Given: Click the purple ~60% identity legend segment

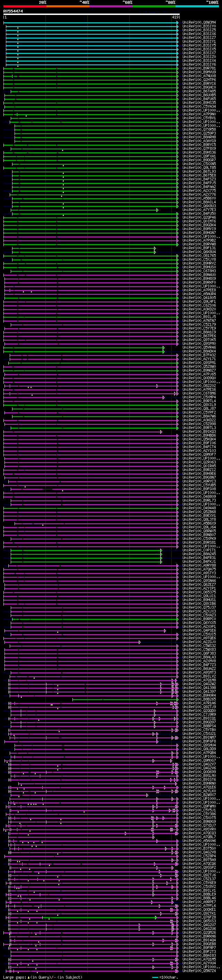Looking at the screenshot, I should click(111, 6).
